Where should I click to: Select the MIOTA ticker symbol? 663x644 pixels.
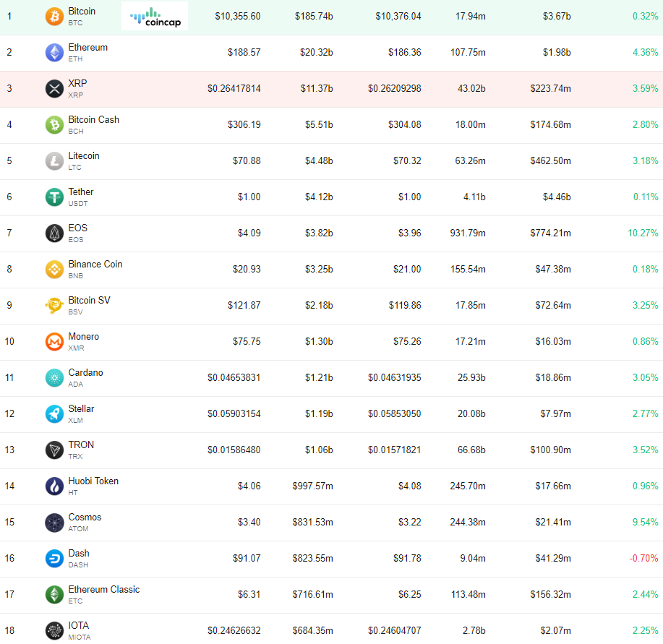pos(80,637)
